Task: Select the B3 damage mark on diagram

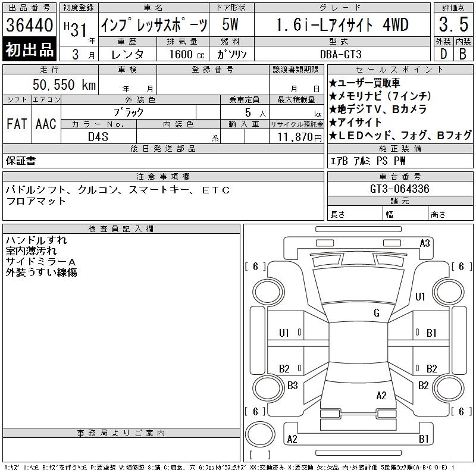Action: 292,386
